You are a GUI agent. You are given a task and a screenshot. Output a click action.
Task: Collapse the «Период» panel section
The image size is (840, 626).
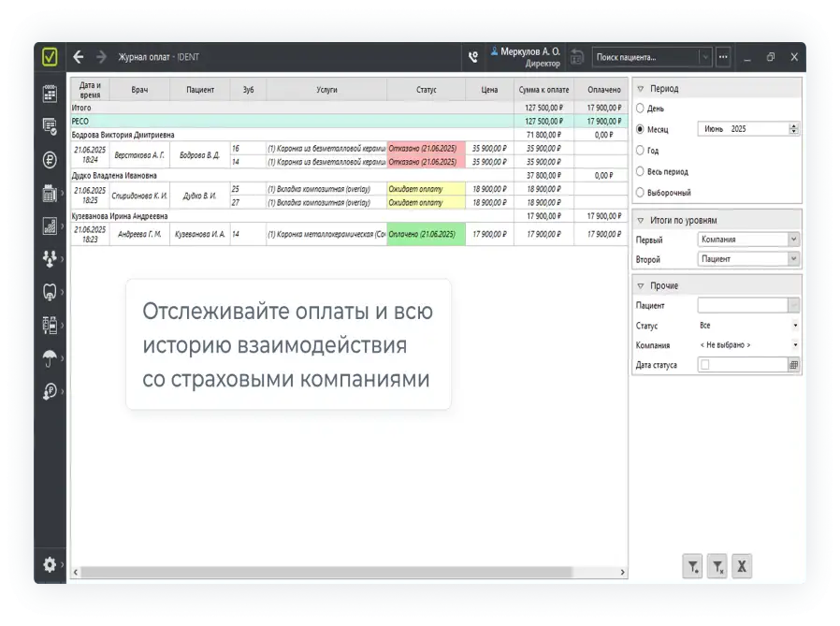point(641,89)
